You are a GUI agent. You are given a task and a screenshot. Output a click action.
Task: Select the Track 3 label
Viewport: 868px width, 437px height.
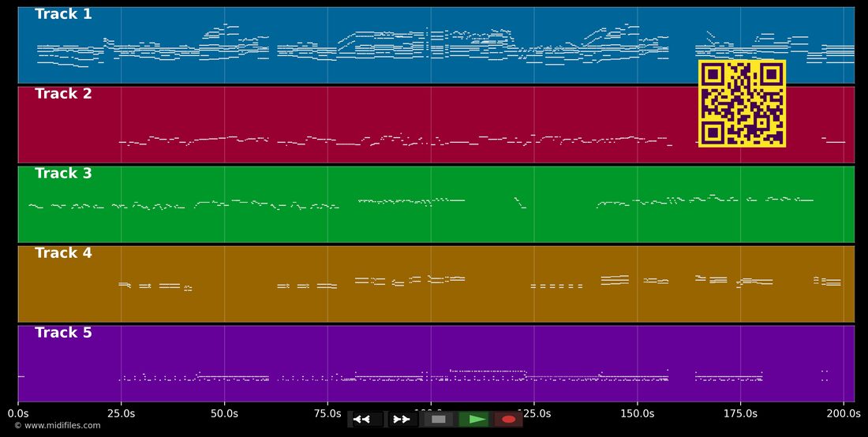[63, 174]
